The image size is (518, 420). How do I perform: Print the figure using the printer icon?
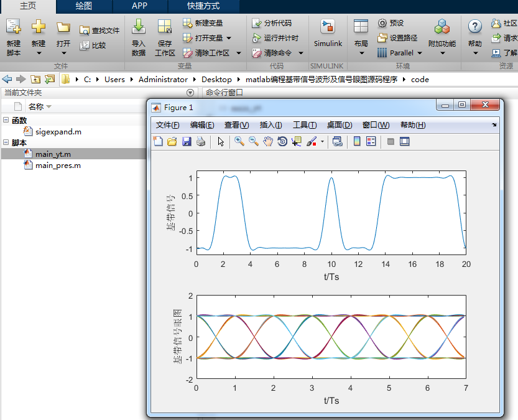(x=201, y=141)
